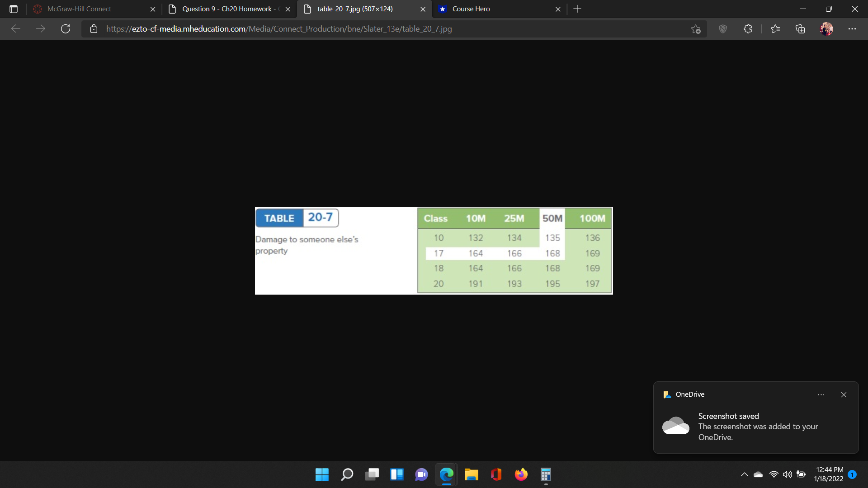Screen dimensions: 868x488
Task: Open the browser extensions icon
Action: tap(748, 28)
